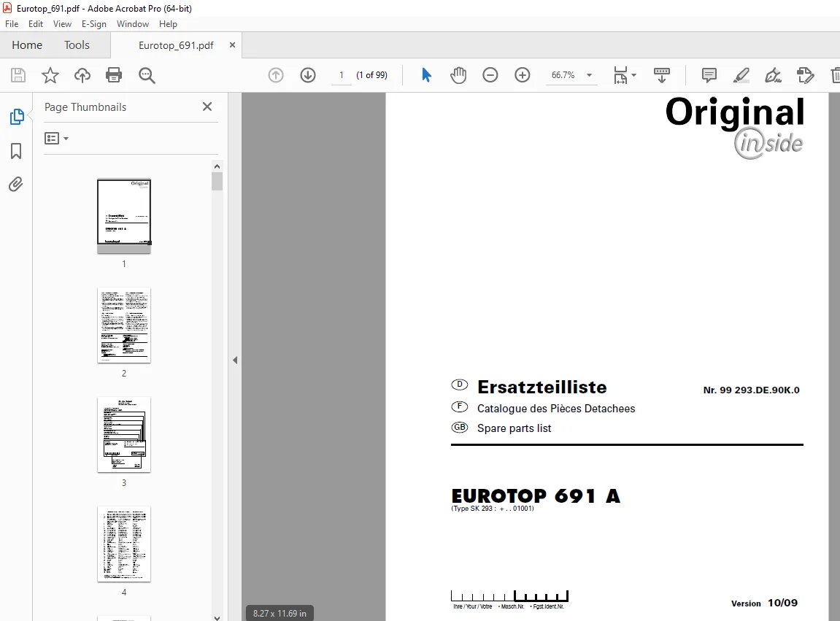Click 'Catalogue des Pièces Detachees' text
Image resolution: width=840 pixels, height=621 pixels.
[556, 409]
